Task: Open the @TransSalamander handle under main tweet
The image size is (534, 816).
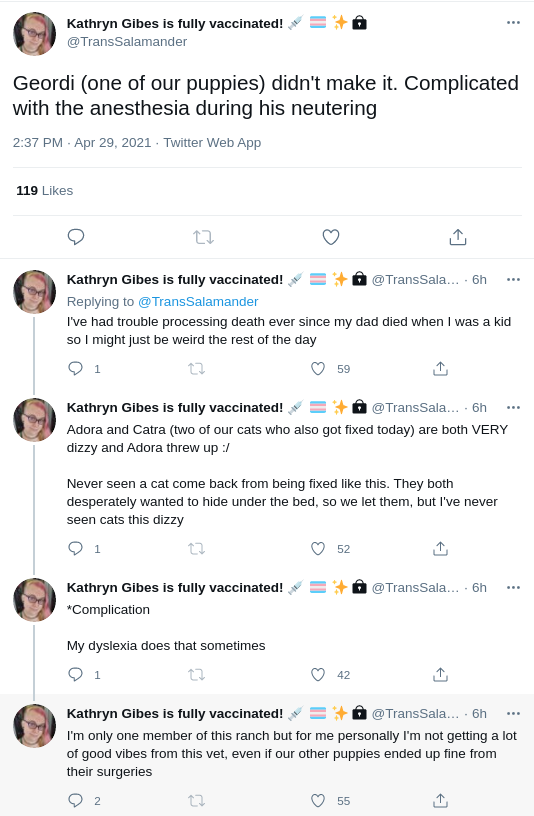Action: point(127,42)
